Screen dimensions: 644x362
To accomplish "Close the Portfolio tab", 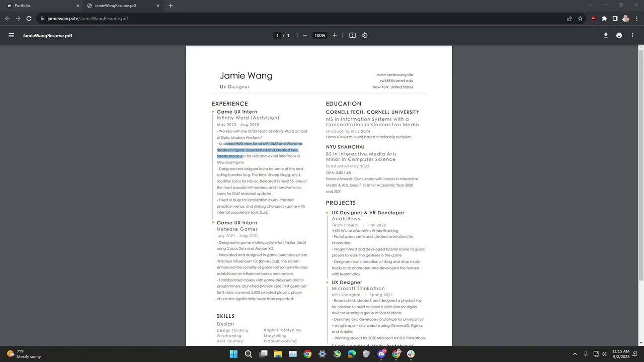I will [x=77, y=6].
